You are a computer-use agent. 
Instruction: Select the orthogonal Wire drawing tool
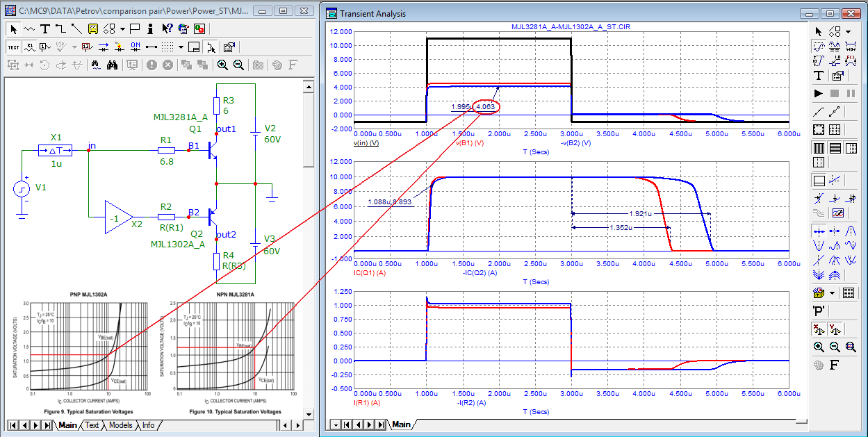click(60, 29)
